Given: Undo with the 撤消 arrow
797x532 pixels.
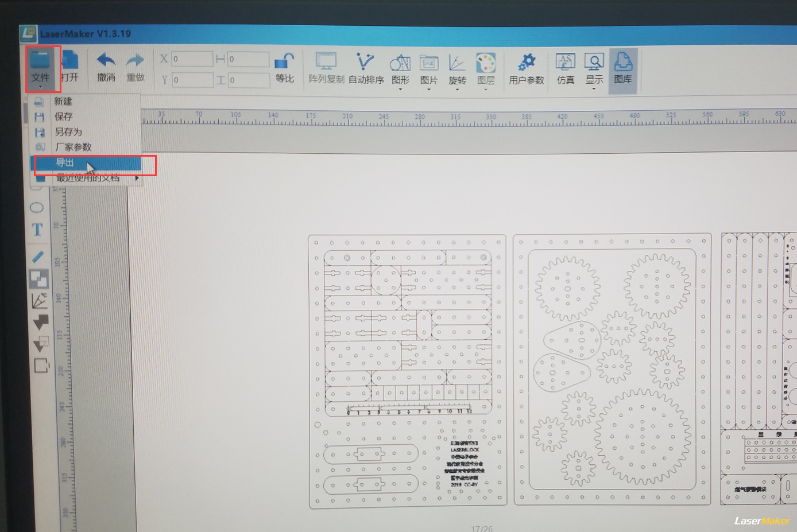Looking at the screenshot, I should [x=106, y=67].
